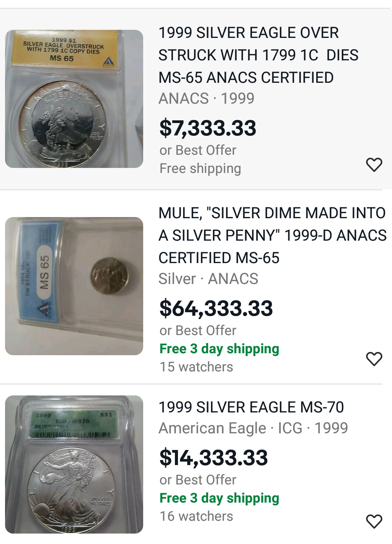392x544 pixels.
Task: Select "or Best Offer" on the $7,333.33 listing
Action: (x=198, y=150)
